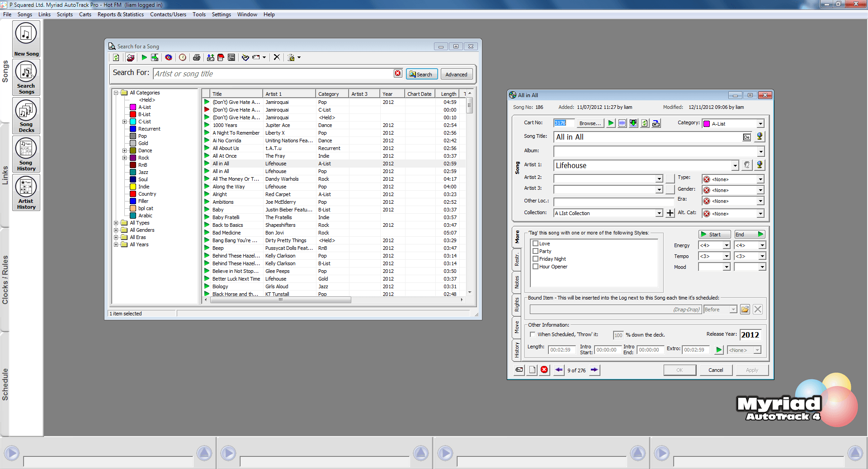
Task: Click the clock icon in search toolbar
Action: pos(183,57)
